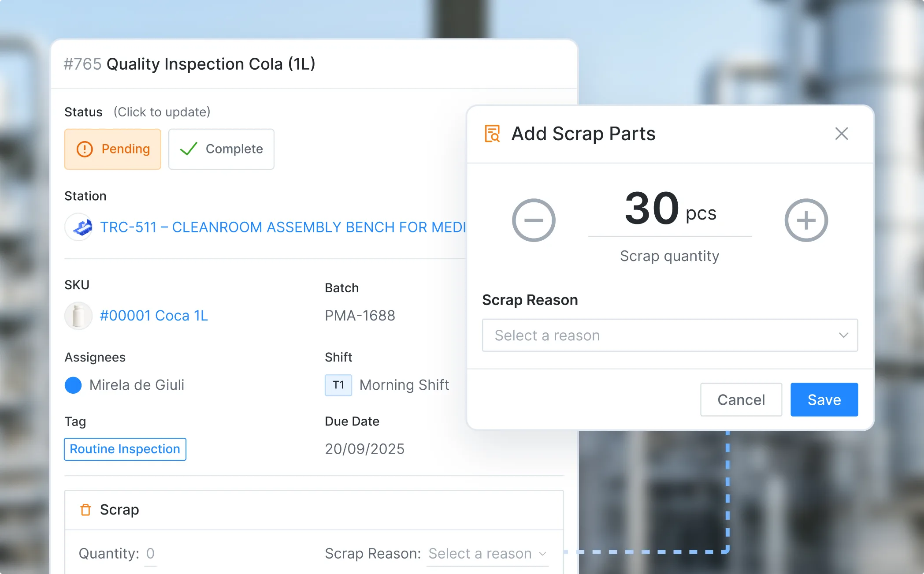Click the plus button to increase scrap quantity
Image resolution: width=924 pixels, height=574 pixels.
tap(806, 220)
